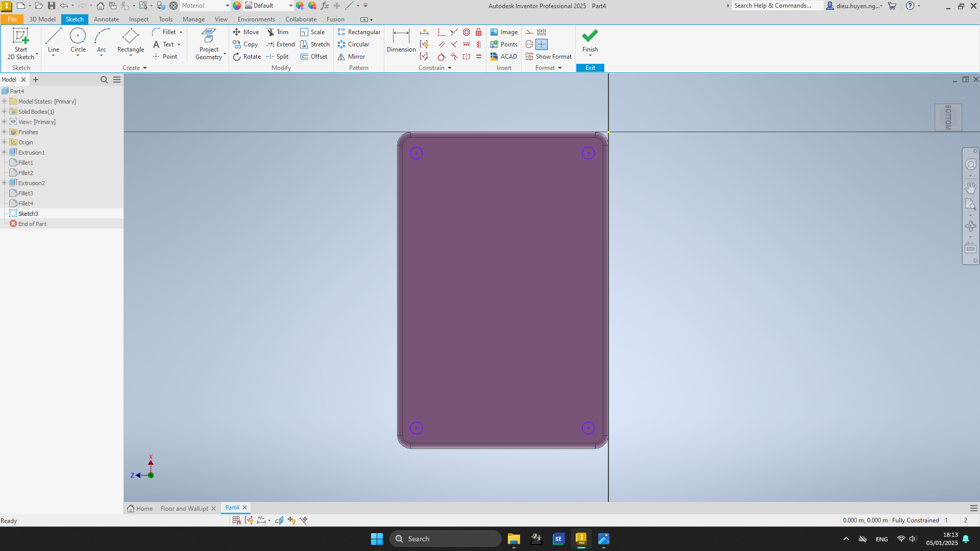Click the Trim tool

coord(277,32)
